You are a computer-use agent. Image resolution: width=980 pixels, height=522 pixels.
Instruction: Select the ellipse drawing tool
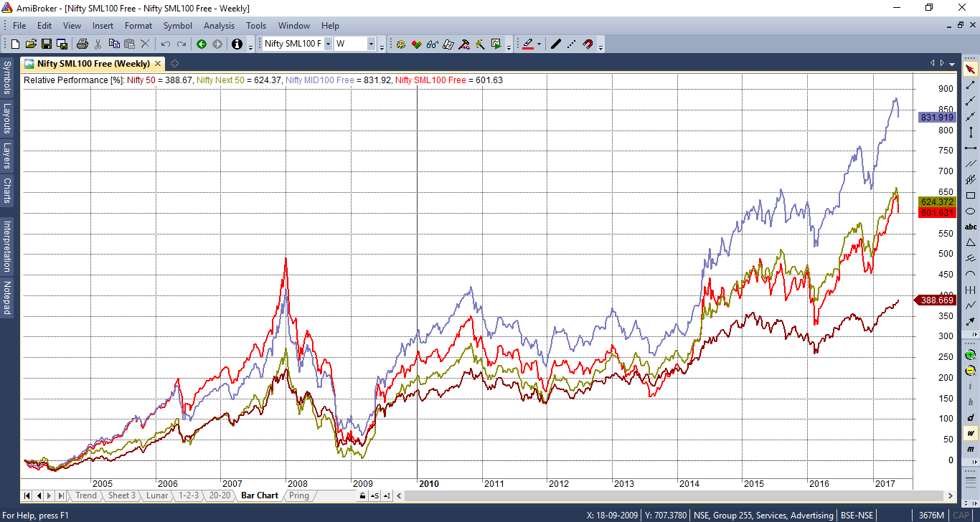pos(971,211)
